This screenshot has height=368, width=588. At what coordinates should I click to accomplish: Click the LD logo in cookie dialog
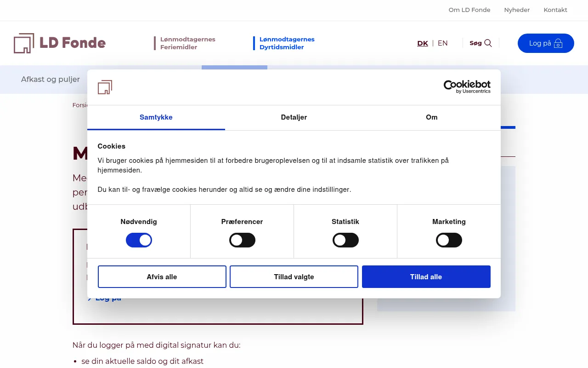pyautogui.click(x=105, y=87)
